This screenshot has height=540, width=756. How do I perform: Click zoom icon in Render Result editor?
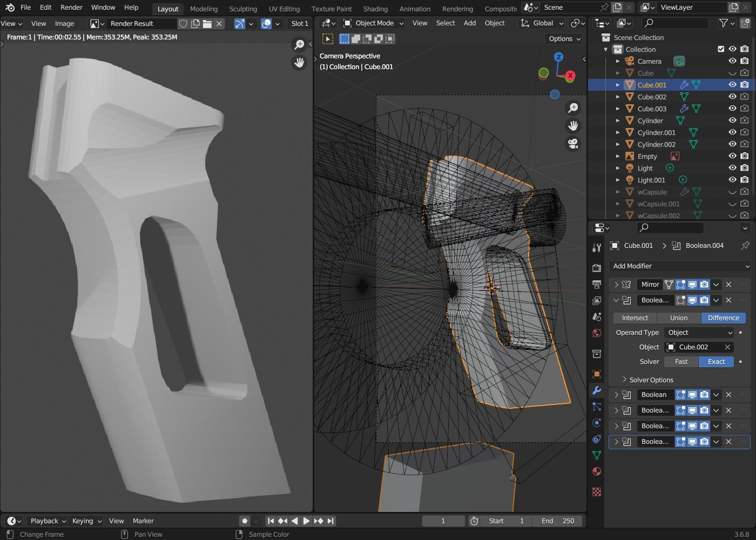tap(299, 44)
